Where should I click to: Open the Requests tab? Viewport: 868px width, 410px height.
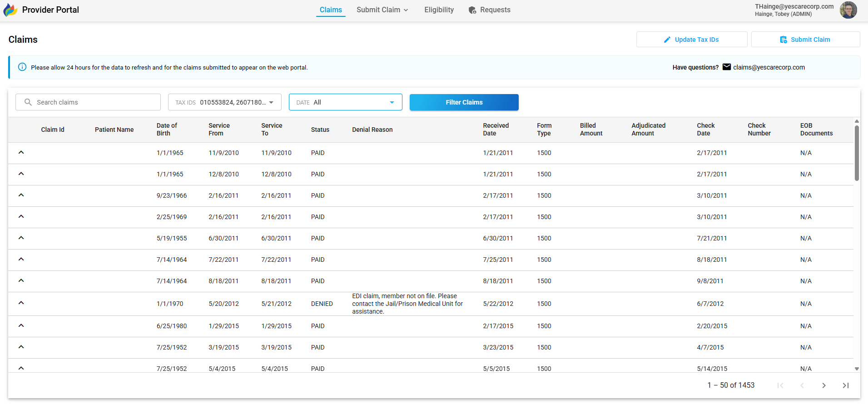[x=490, y=10]
